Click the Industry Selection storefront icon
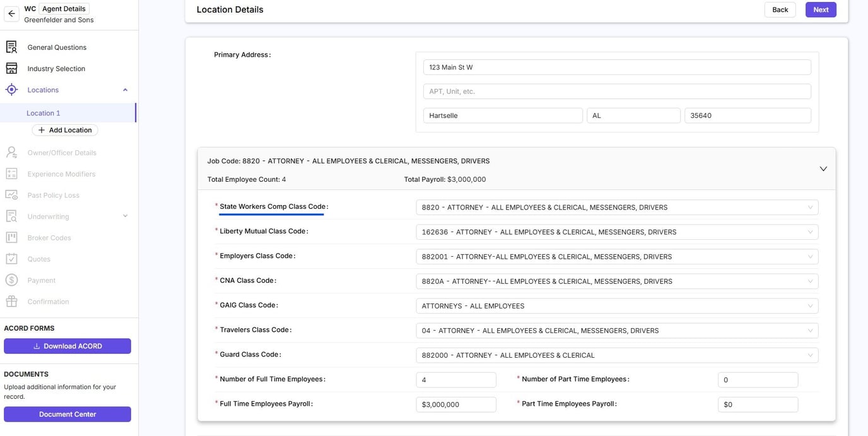 pyautogui.click(x=11, y=68)
